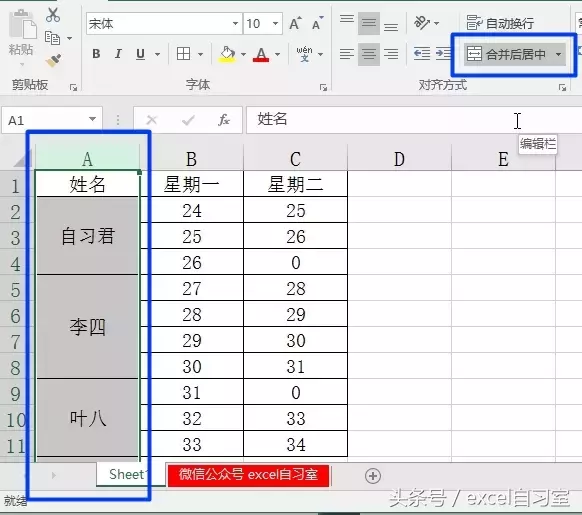Click the increase indent icon
The width and height of the screenshot is (582, 515).
coord(443,54)
